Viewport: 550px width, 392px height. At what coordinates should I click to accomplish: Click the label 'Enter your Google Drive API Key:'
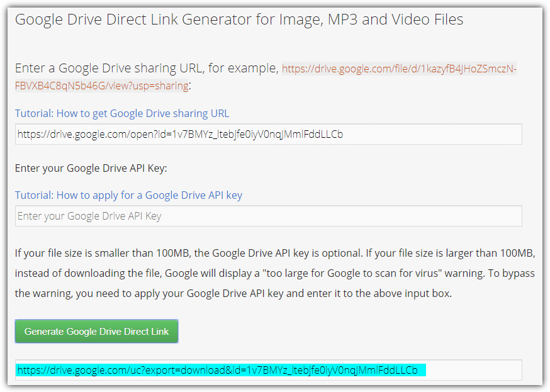[91, 168]
